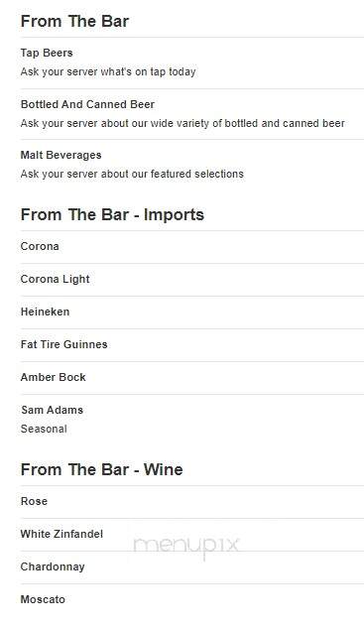
Task: Click the Sam Adams entry
Action: 52,410
